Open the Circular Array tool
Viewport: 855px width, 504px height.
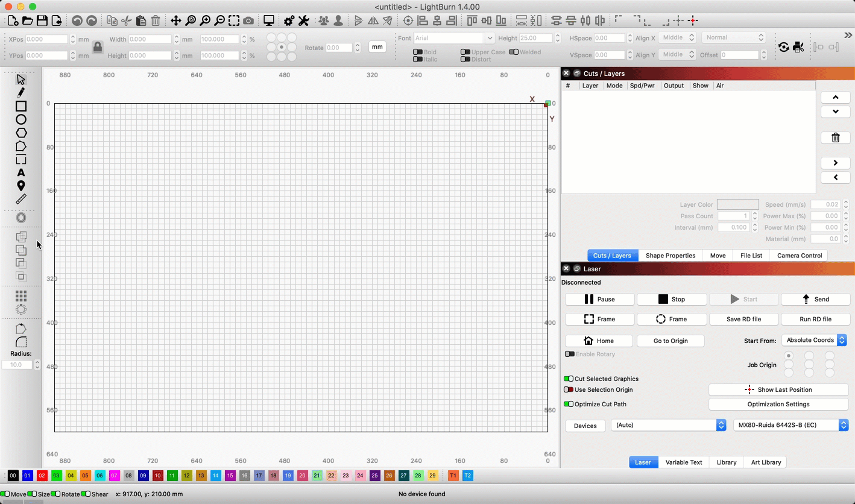pos(21,309)
